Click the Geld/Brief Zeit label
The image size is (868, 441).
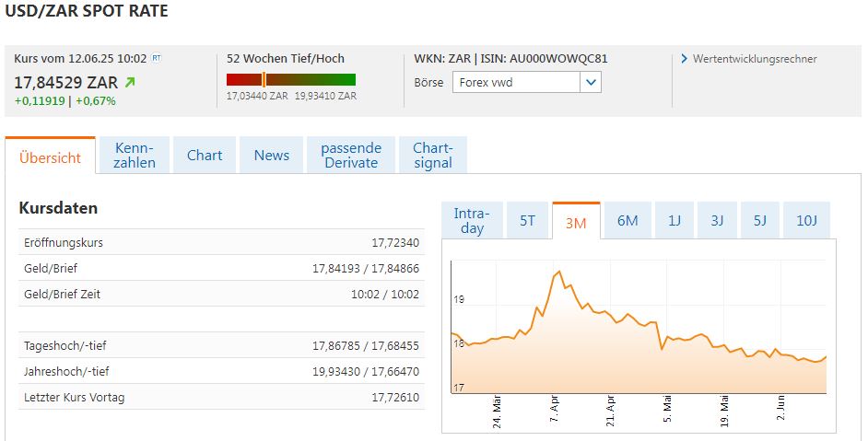pyautogui.click(x=62, y=294)
